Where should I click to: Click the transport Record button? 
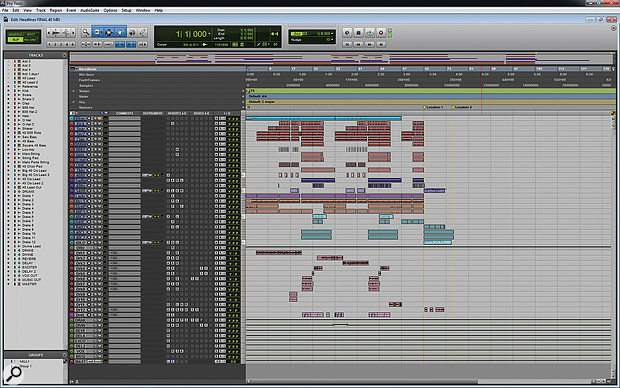381,33
